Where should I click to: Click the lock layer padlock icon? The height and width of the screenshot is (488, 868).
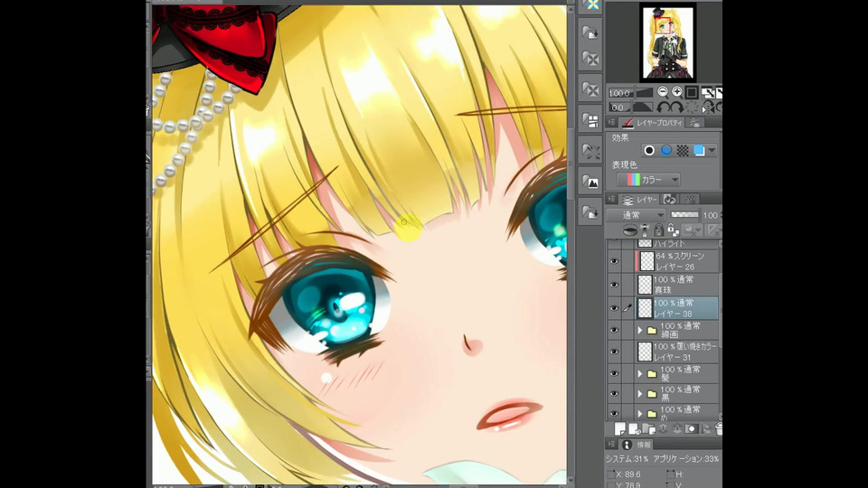click(x=660, y=230)
